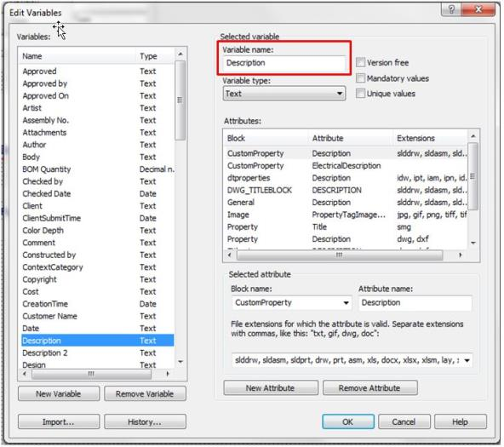Viewport: 504px width, 447px height.
Task: Select the Approved by variable
Action: pos(97,83)
